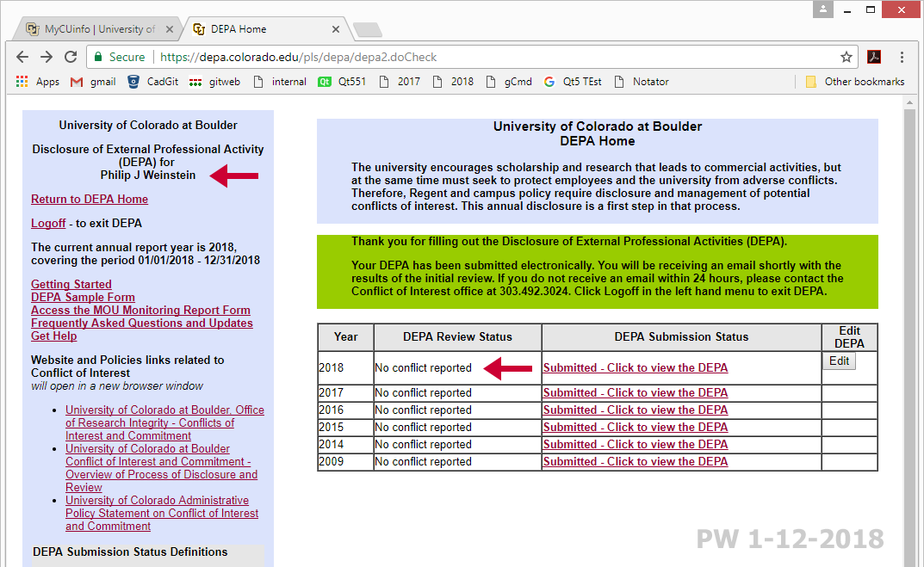Click the 'DEPA Submission Status Definitions' heading
Viewport: 924px width, 567px height.
click(130, 552)
